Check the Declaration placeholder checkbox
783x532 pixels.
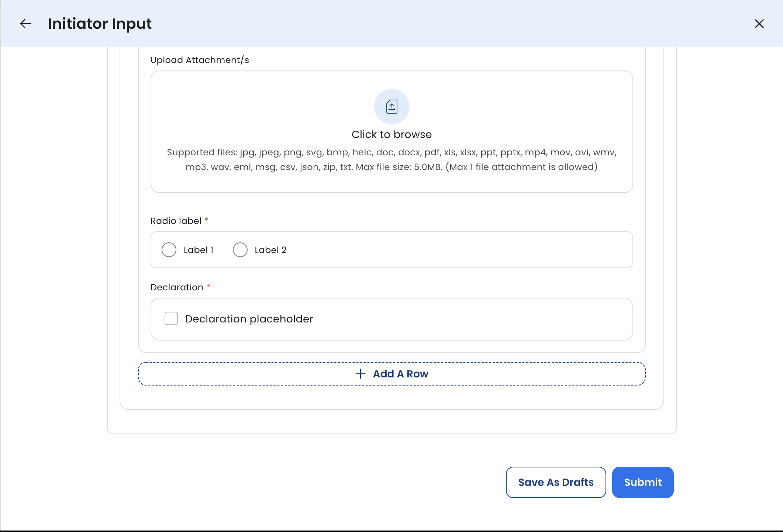point(171,318)
